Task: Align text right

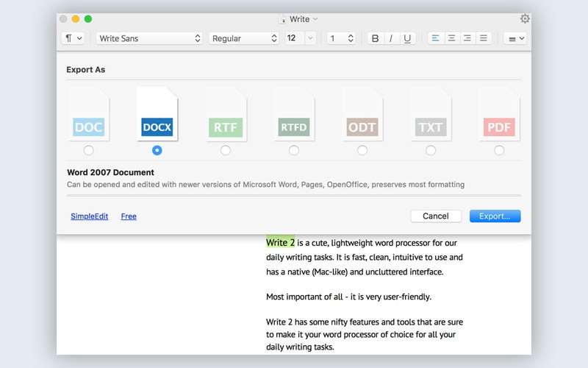Action: (x=467, y=38)
